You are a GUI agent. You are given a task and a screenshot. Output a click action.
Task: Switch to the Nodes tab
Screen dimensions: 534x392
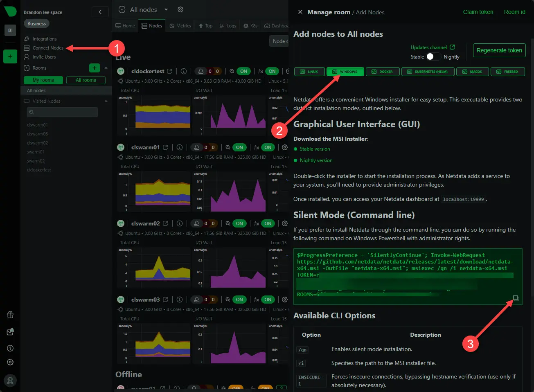click(x=152, y=26)
